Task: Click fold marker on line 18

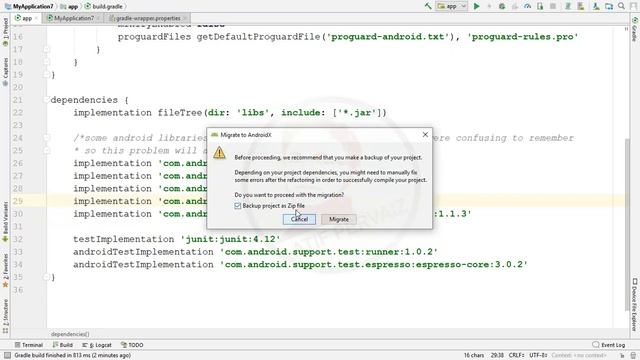Action: pyautogui.click(x=46, y=62)
